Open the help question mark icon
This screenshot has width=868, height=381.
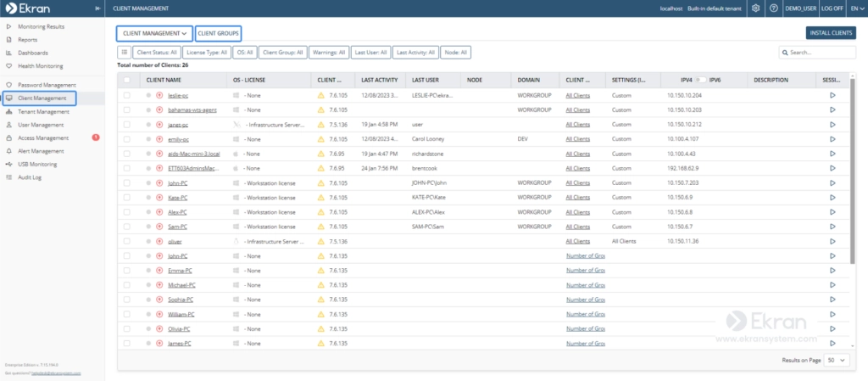tap(774, 8)
